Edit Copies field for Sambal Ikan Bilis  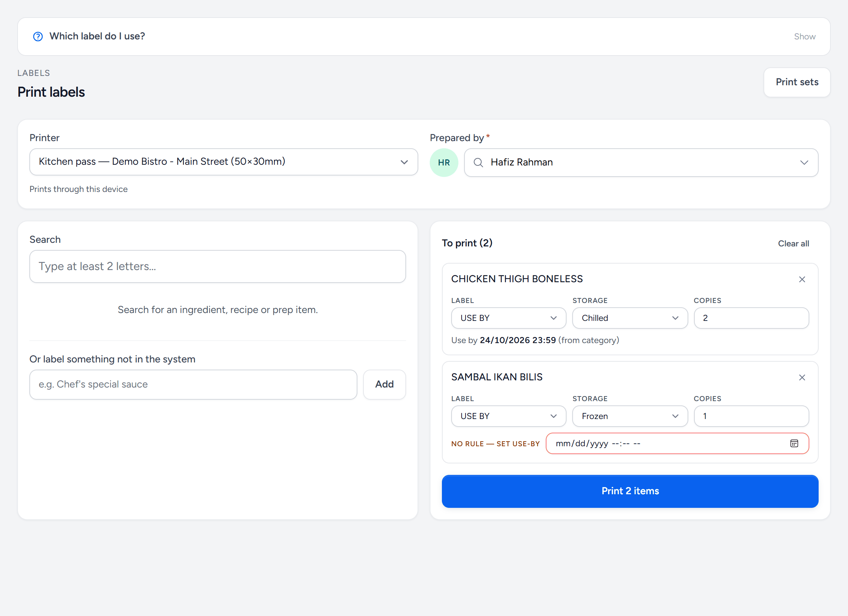click(751, 416)
